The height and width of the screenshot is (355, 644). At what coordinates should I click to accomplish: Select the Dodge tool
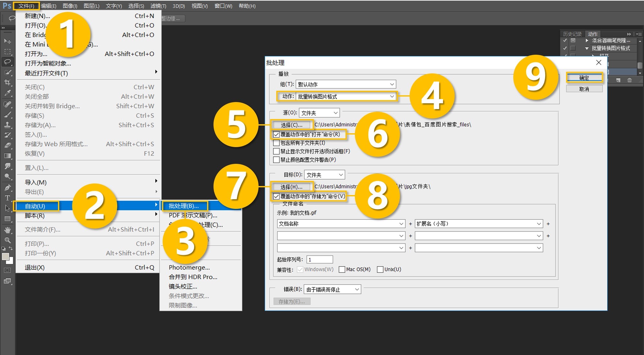7,176
